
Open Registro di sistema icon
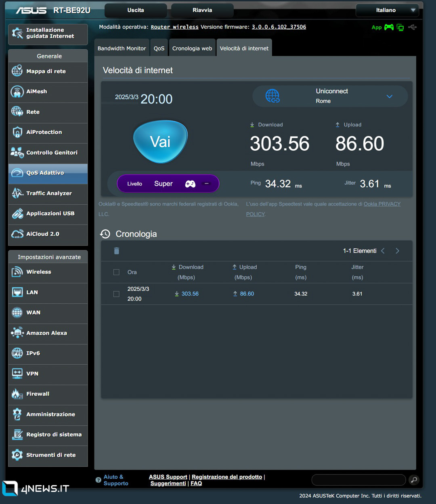click(x=17, y=435)
